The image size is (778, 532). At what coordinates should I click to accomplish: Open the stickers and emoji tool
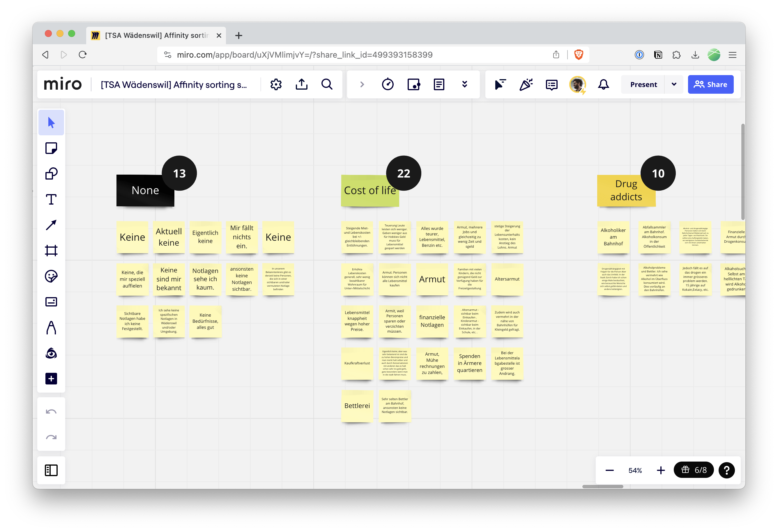(x=51, y=276)
